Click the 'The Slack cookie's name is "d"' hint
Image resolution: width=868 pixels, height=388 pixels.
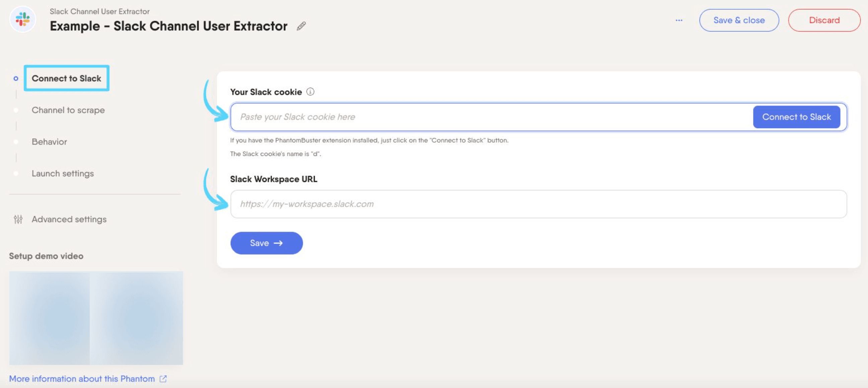276,154
